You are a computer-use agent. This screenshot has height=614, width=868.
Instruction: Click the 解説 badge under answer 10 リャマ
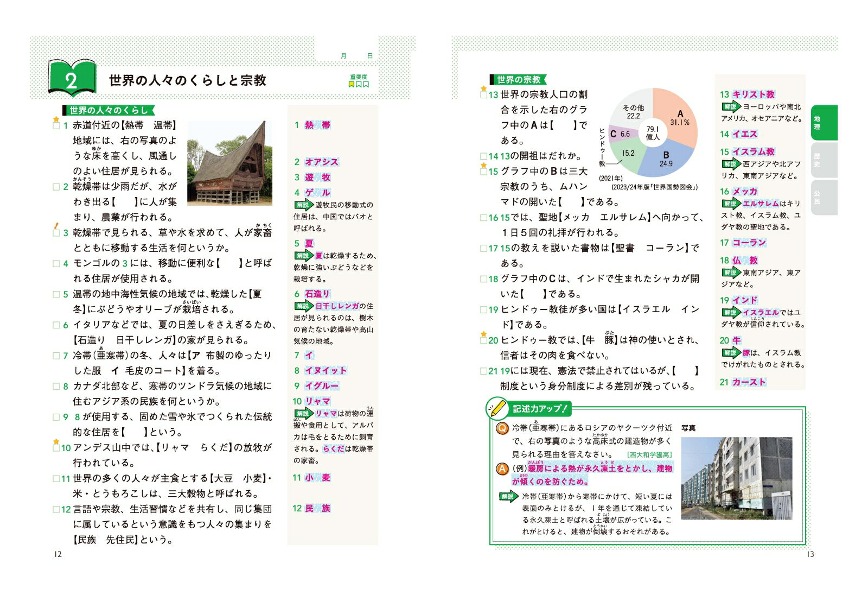pyautogui.click(x=304, y=413)
